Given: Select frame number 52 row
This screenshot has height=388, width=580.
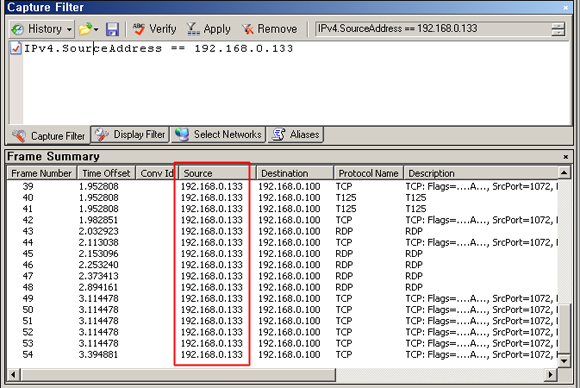Looking at the screenshot, I should coord(282,332).
